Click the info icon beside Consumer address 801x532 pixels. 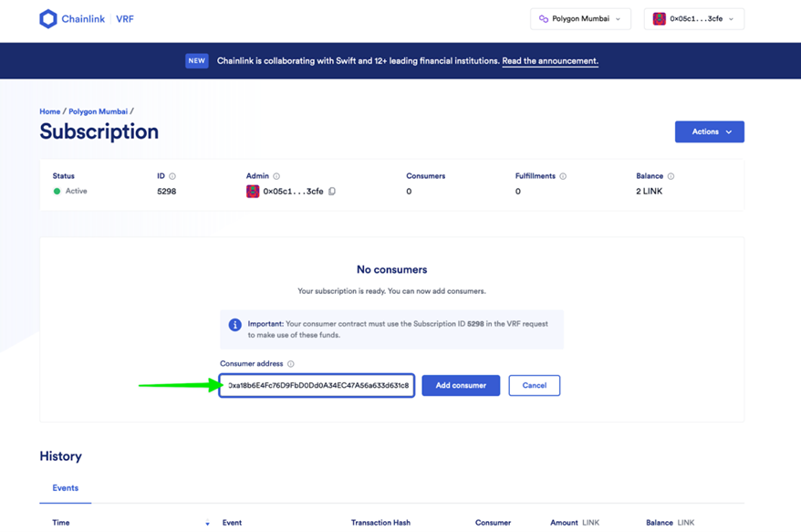(x=291, y=364)
